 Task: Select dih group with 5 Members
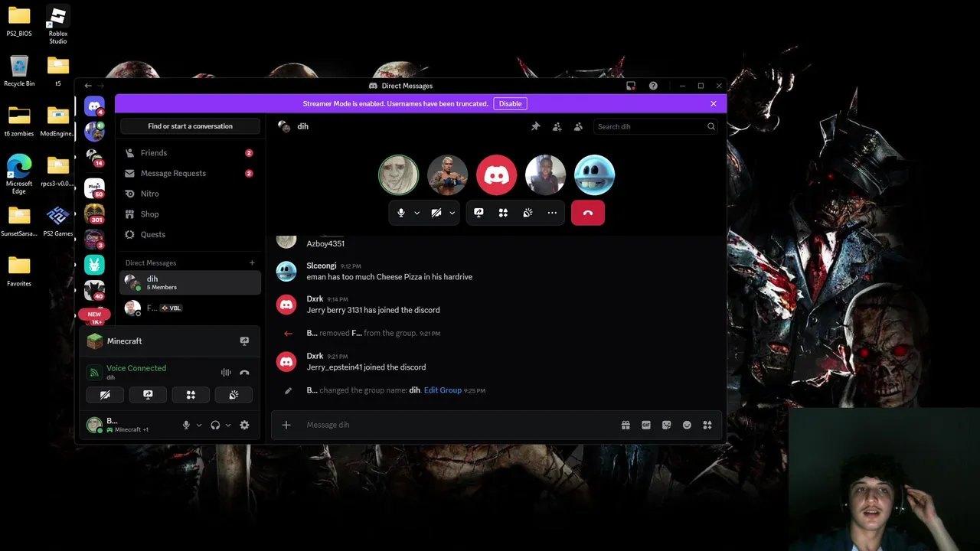[191, 282]
